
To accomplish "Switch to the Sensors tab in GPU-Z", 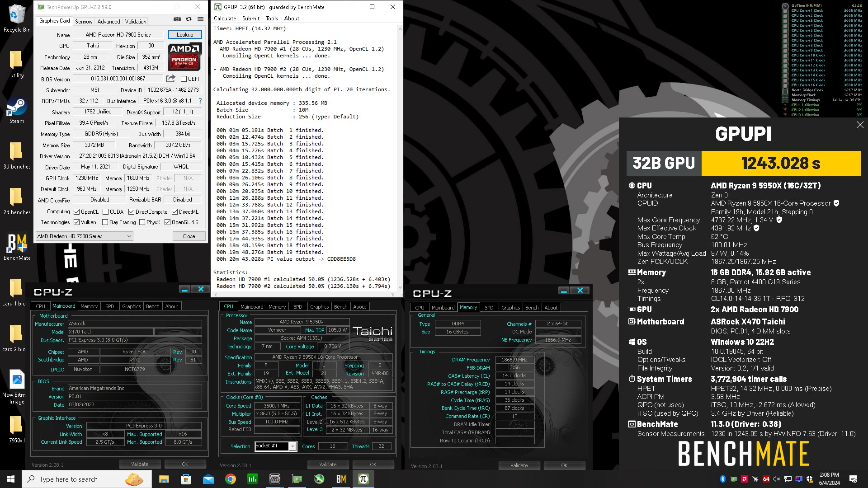I will 84,21.
